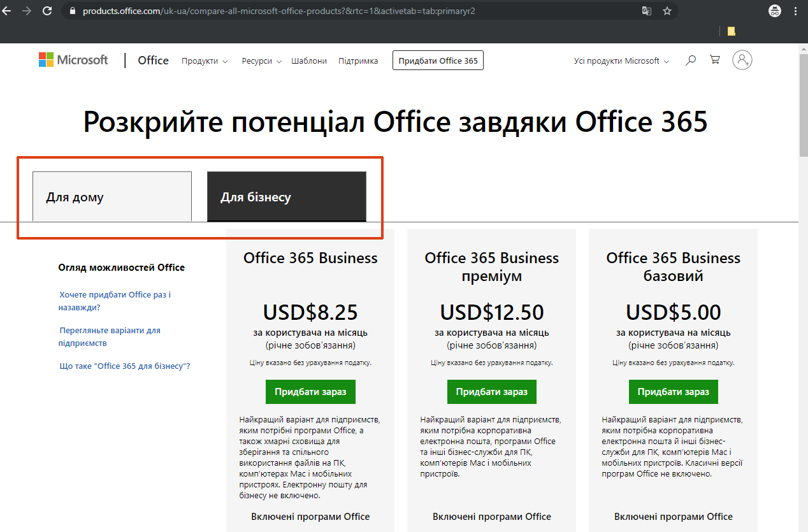Screen dimensions: 808x532
Task: Sign in via the account avatar icon
Action: click(742, 60)
